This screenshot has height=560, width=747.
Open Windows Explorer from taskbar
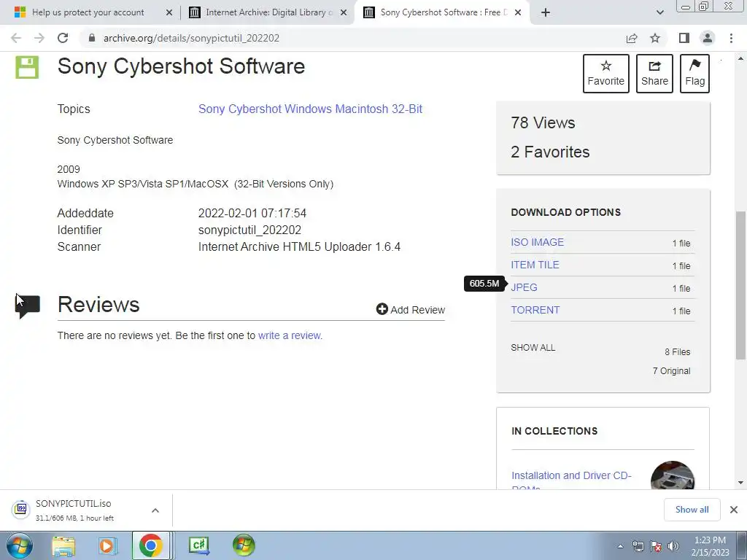(63, 546)
